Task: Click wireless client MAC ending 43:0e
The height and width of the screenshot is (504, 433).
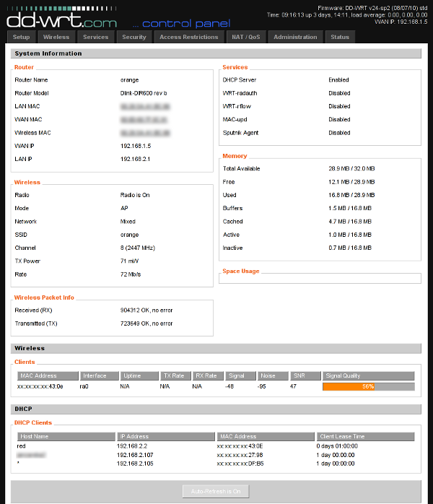Action: click(x=40, y=387)
